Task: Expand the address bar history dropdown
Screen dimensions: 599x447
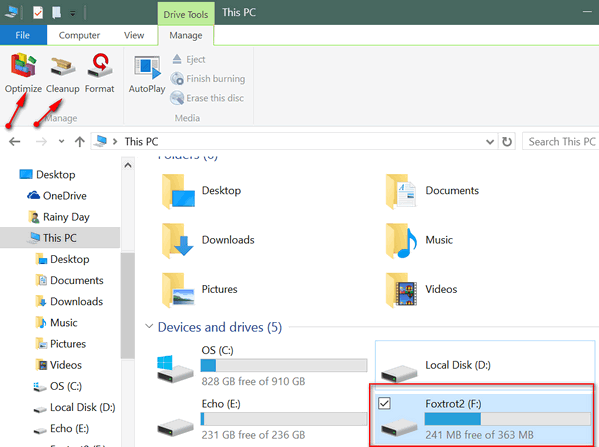Action: point(490,142)
